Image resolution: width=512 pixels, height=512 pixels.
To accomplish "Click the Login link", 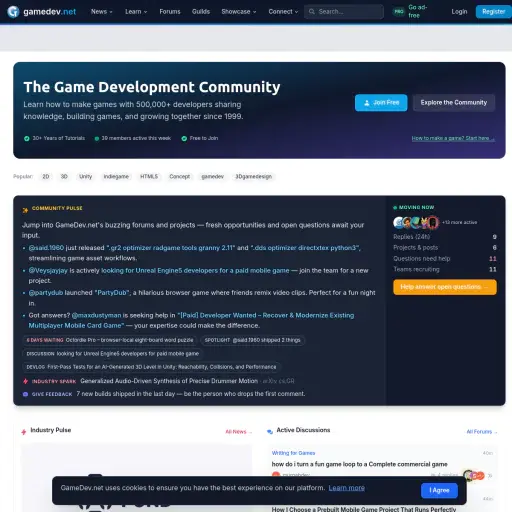I will [459, 12].
